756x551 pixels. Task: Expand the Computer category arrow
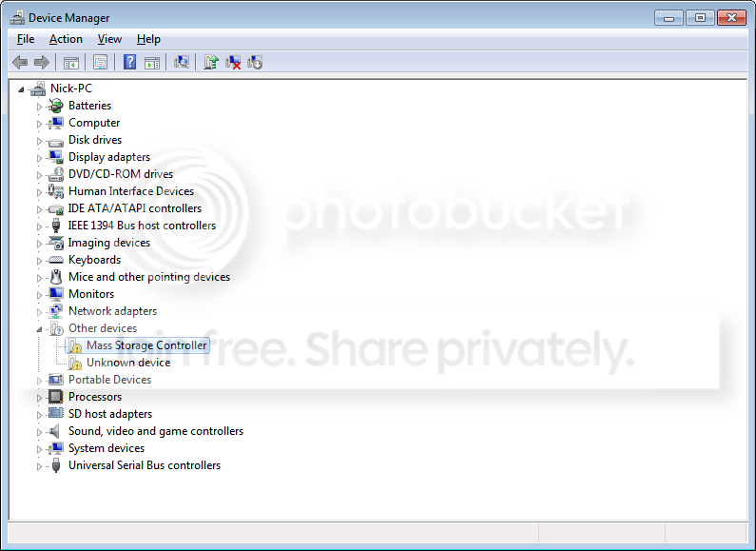click(x=39, y=124)
